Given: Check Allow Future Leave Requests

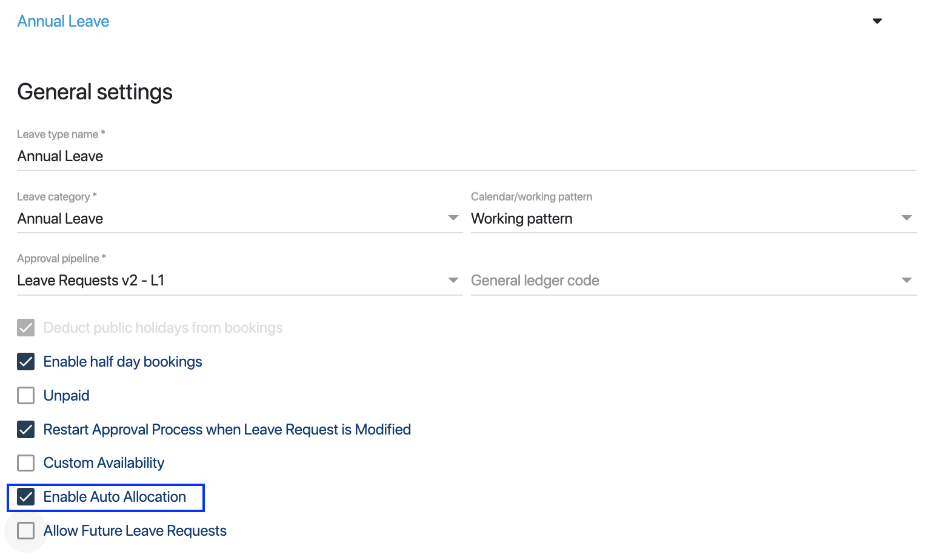Looking at the screenshot, I should point(26,531).
